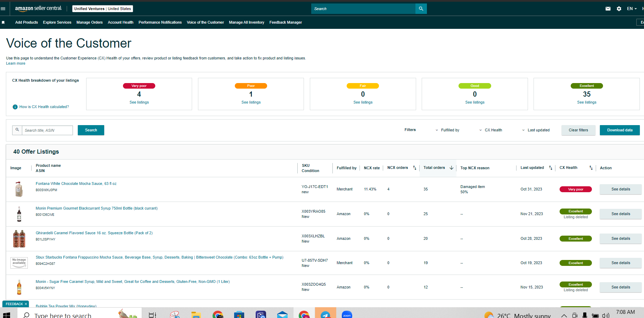The height and width of the screenshot is (318, 644).
Task: Click the Fontana White Chocolate Mocha product image
Action: [x=19, y=189]
